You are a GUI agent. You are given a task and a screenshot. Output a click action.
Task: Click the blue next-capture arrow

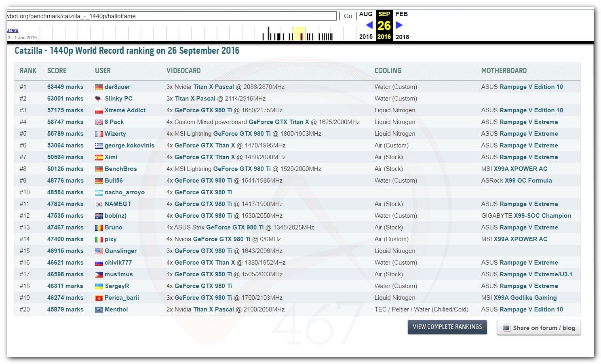tap(399, 25)
